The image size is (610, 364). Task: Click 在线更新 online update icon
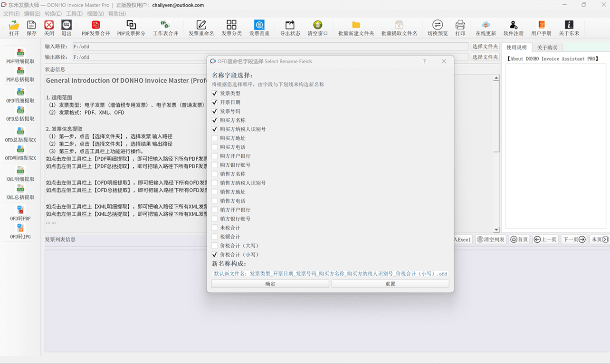(486, 28)
